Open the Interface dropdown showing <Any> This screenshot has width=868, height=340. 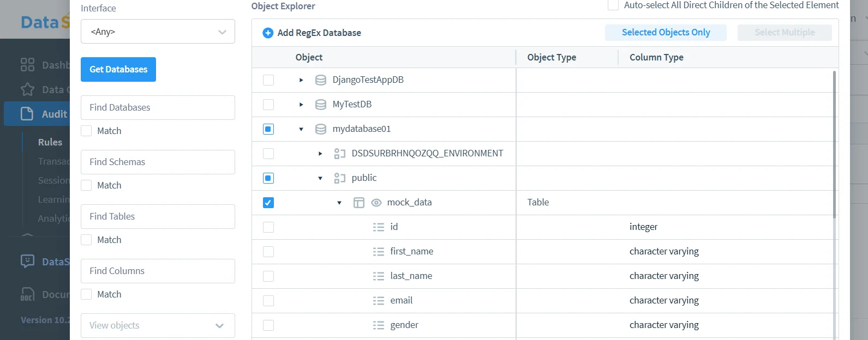click(158, 32)
